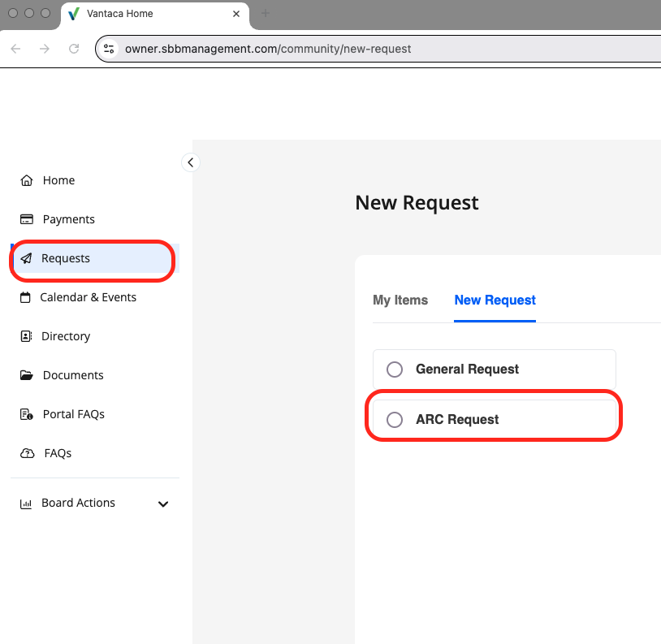Open a new browser tab with plus
This screenshot has height=644, width=661.
(x=266, y=14)
